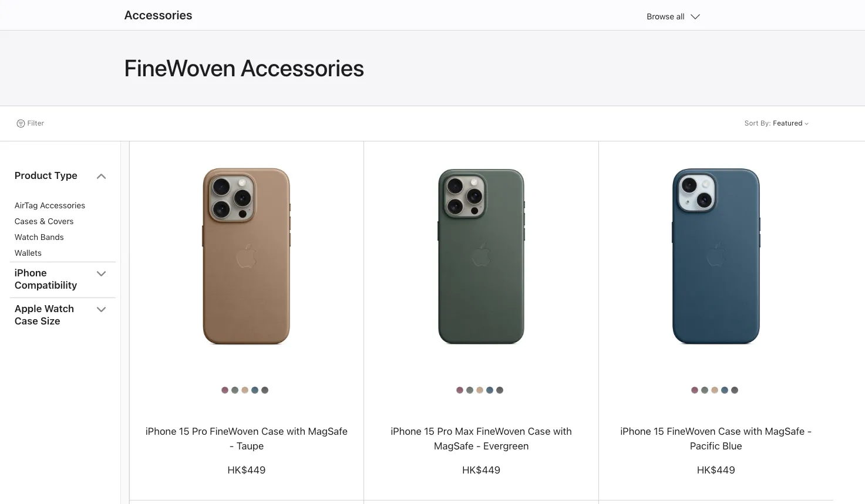Click the Pacific Blue case product image
Viewport: 865px width, 504px height.
click(x=716, y=256)
